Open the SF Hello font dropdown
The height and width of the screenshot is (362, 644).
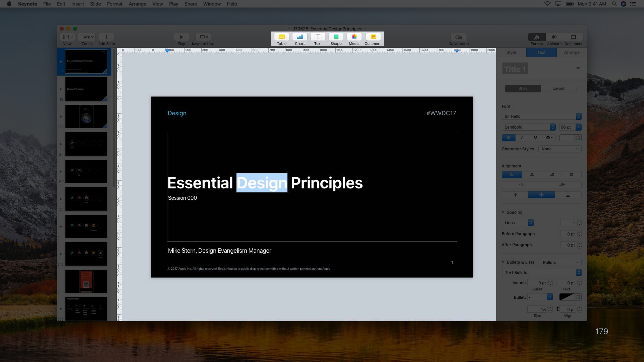pos(541,116)
